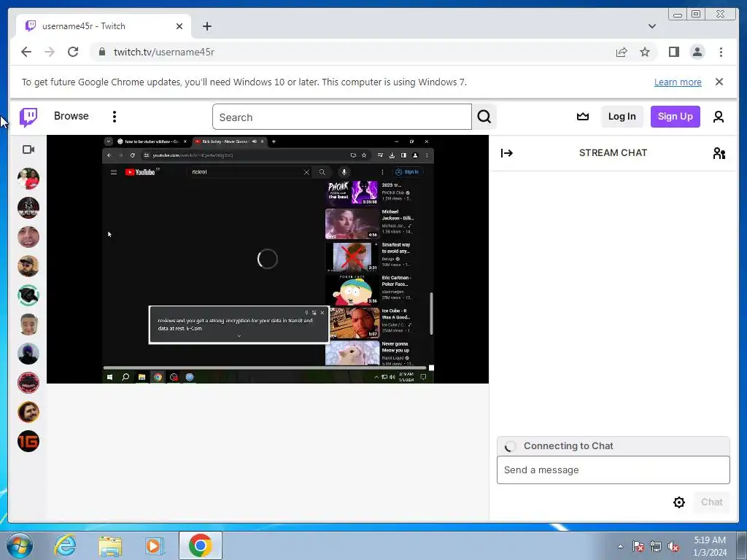747x560 pixels.
Task: Toggle the Chrome side panel
Action: point(673,52)
